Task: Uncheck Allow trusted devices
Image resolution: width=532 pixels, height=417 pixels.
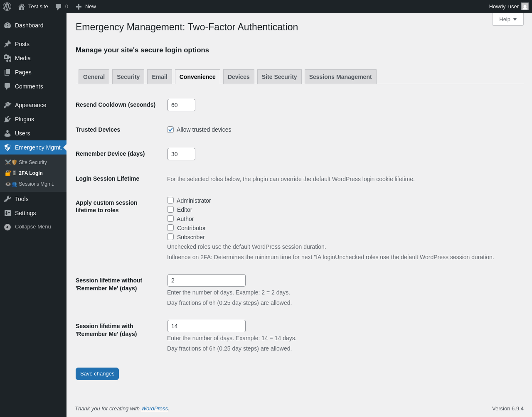Action: point(170,130)
